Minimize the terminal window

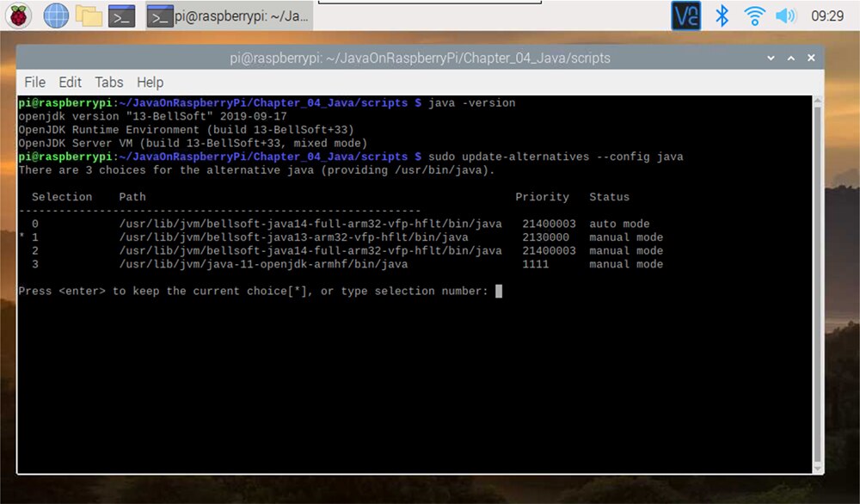pyautogui.click(x=771, y=58)
